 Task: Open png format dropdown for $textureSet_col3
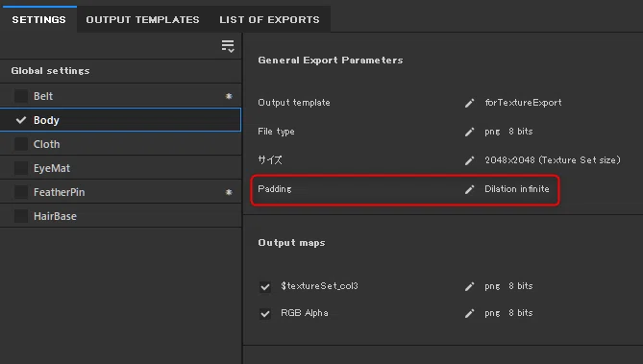pos(492,286)
